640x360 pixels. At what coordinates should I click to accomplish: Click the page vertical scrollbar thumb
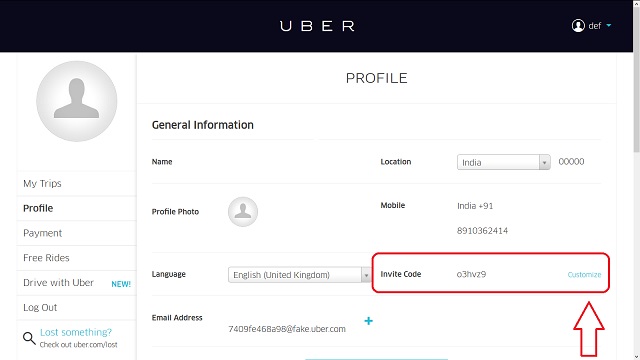pos(636,78)
